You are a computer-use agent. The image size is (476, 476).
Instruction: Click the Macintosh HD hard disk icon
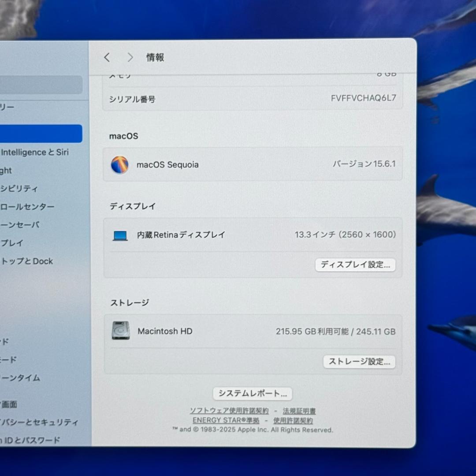tap(120, 331)
